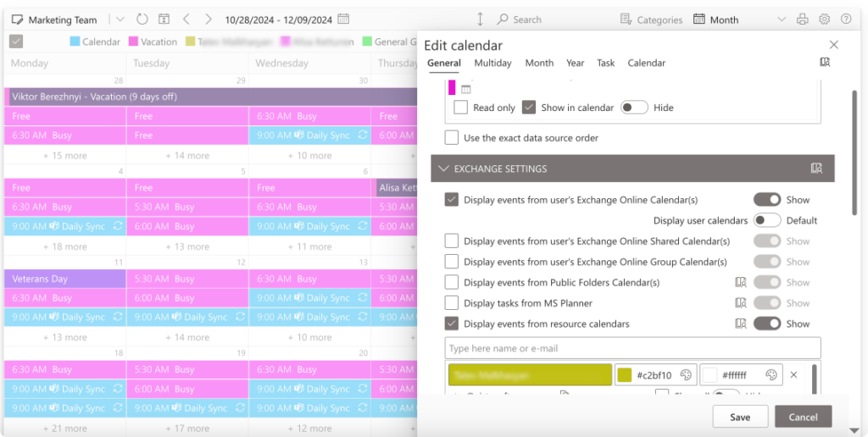Jump to today using the toolbar icon
This screenshot has width=868, height=437.
pos(164,19)
